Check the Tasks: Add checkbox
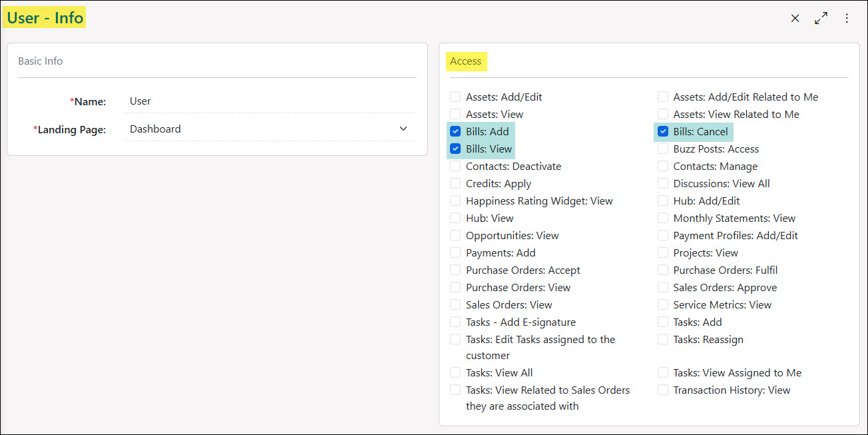 coord(663,322)
